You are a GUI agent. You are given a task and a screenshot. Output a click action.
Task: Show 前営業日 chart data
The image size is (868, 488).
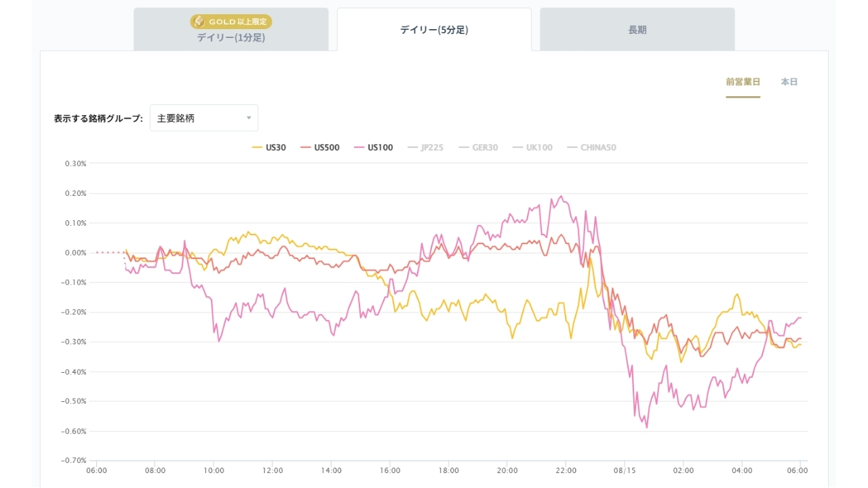pyautogui.click(x=743, y=82)
